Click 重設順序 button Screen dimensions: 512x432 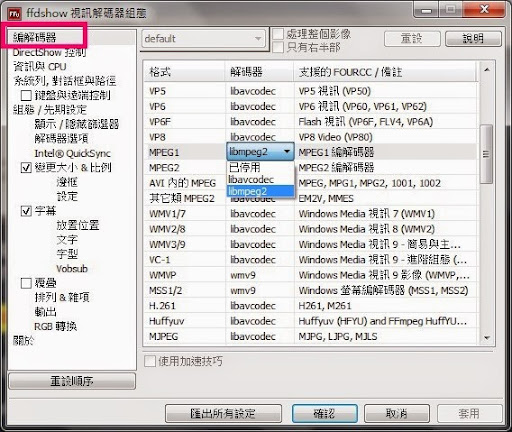point(72,381)
